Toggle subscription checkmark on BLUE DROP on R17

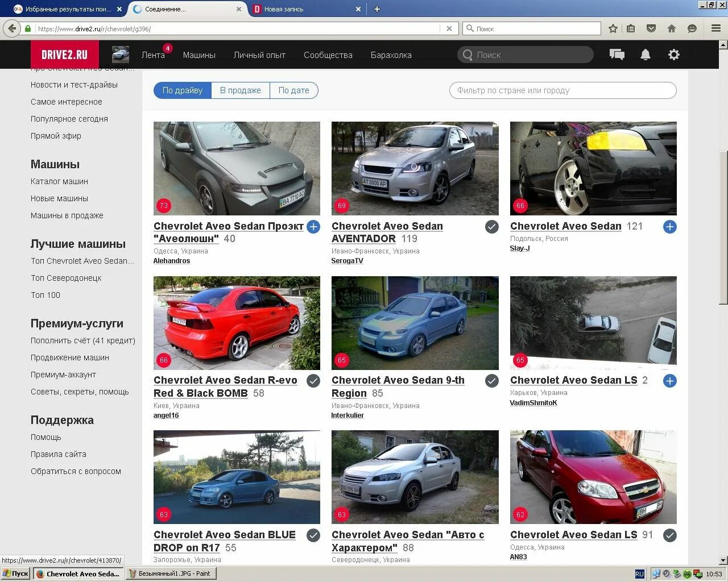pyautogui.click(x=313, y=535)
